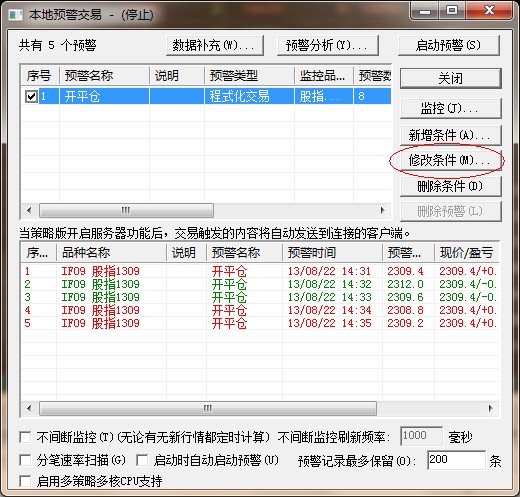
Task: Click the refresh frequency field showing 1000
Action: coord(422,436)
